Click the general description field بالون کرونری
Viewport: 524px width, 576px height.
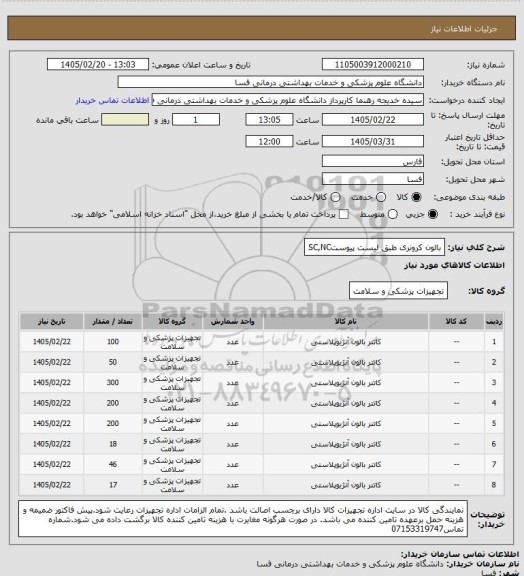(x=374, y=247)
